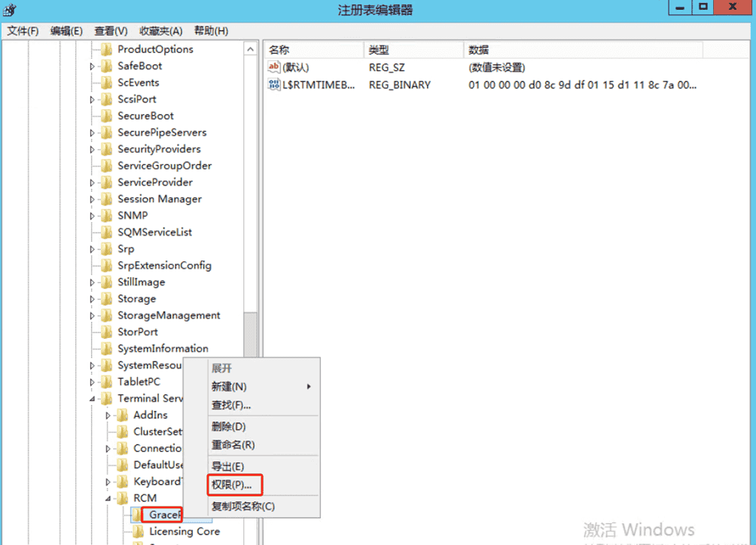Expand the ScsiPort tree node
The width and height of the screenshot is (756, 545).
click(x=92, y=100)
